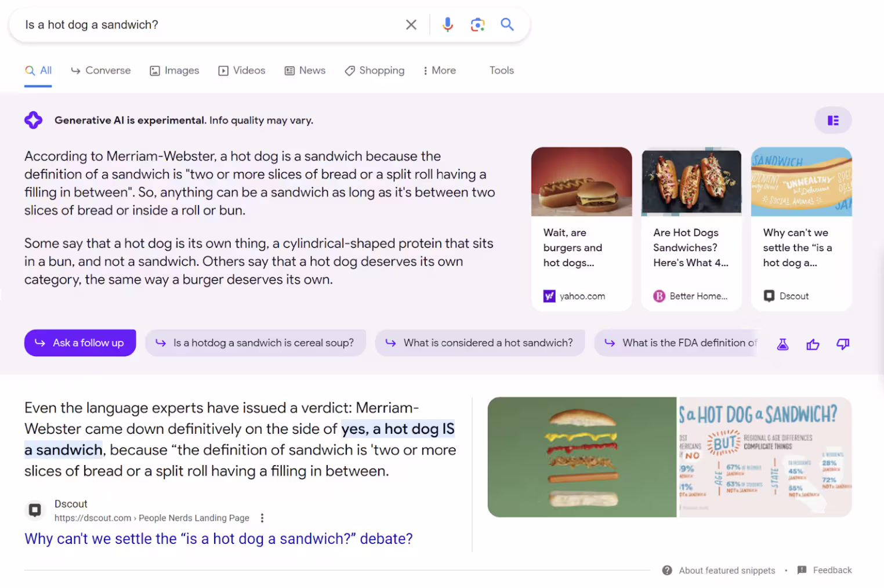Give thumbs up to the AI answer
Viewport: 884px width, 588px height.
click(x=813, y=344)
